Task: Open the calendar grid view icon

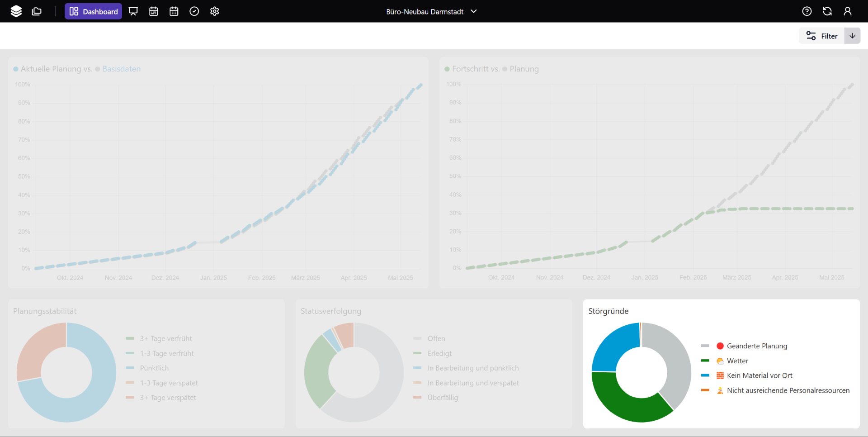Action: [x=174, y=11]
